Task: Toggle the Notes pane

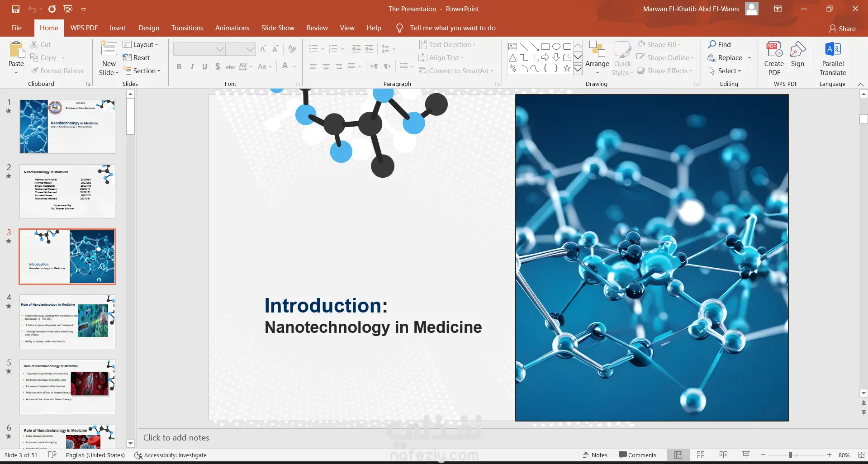Action: pyautogui.click(x=595, y=455)
